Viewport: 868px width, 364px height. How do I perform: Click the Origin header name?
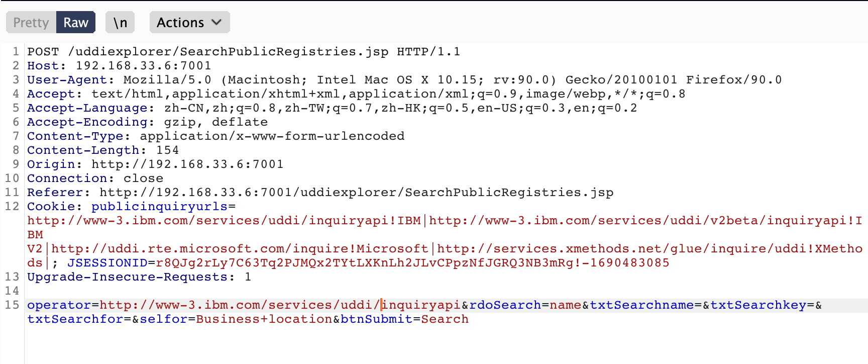(x=51, y=164)
